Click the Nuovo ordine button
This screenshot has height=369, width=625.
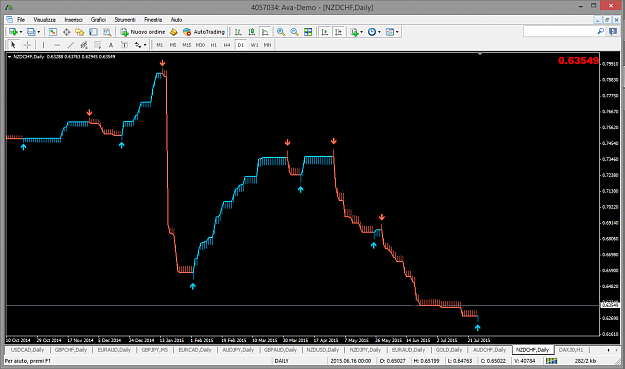tap(143, 32)
